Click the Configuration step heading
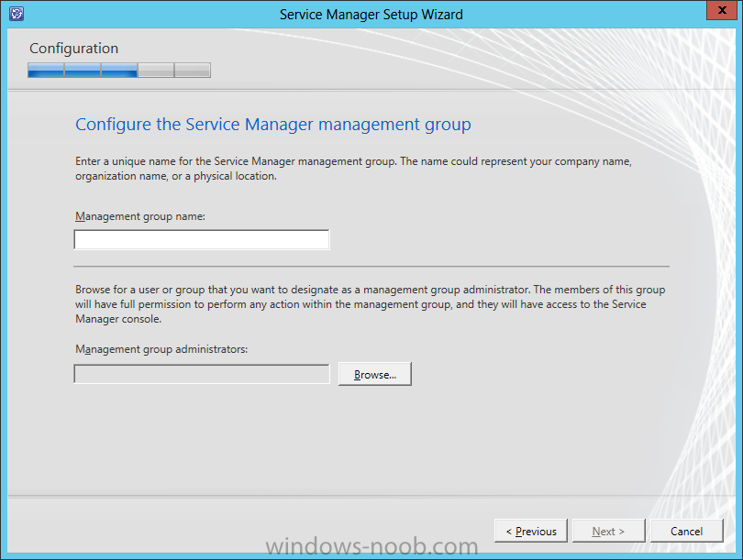This screenshot has width=743, height=560. (74, 49)
